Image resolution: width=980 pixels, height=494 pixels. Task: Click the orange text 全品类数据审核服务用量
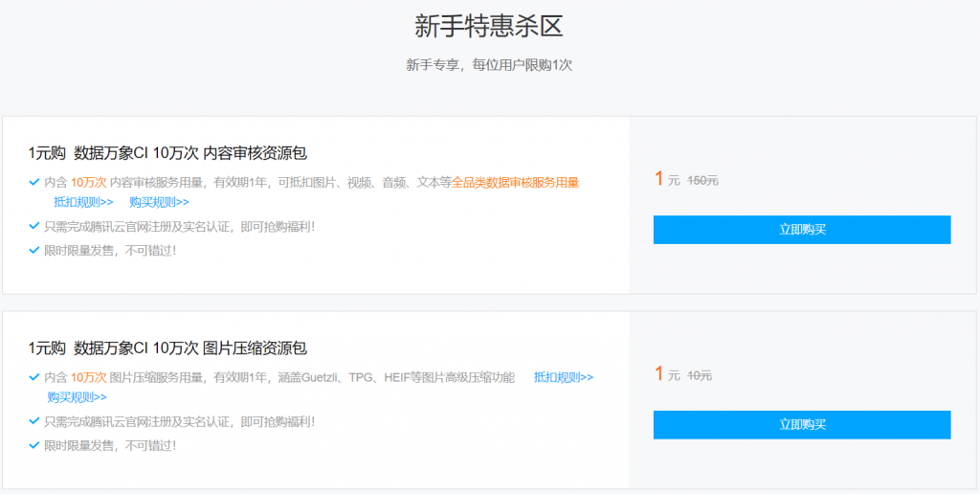(516, 183)
